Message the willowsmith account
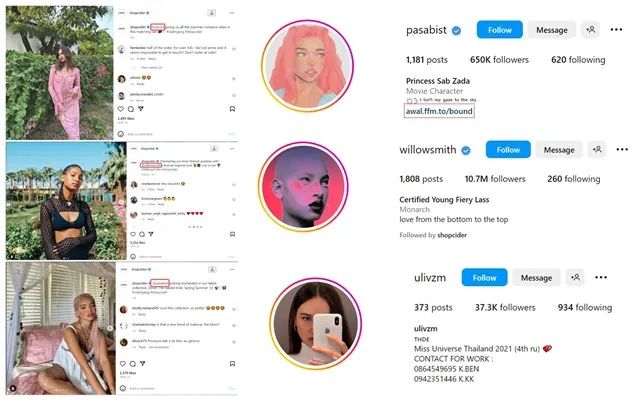Viewport: 640px width, 400px height. pyautogui.click(x=559, y=150)
